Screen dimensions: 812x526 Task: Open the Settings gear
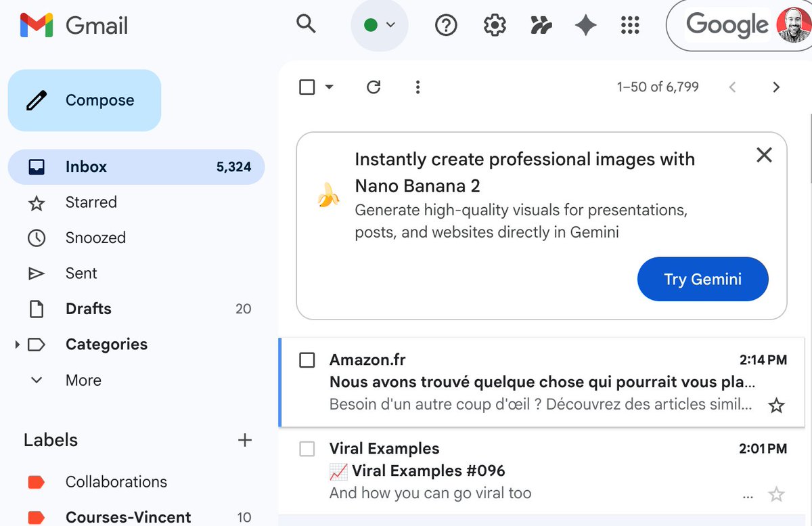tap(495, 26)
